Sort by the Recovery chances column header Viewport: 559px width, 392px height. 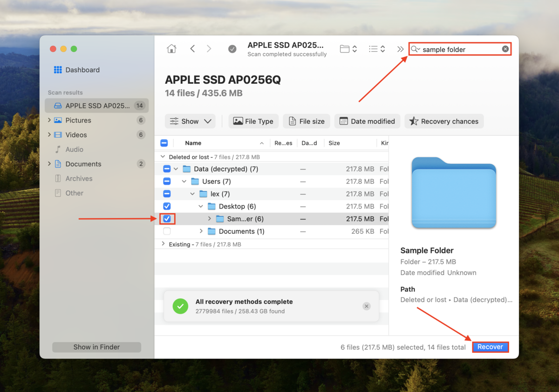coord(283,143)
